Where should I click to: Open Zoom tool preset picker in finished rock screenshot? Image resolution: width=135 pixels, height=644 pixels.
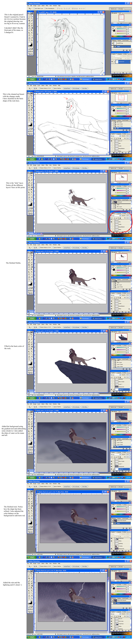point(32,486)
